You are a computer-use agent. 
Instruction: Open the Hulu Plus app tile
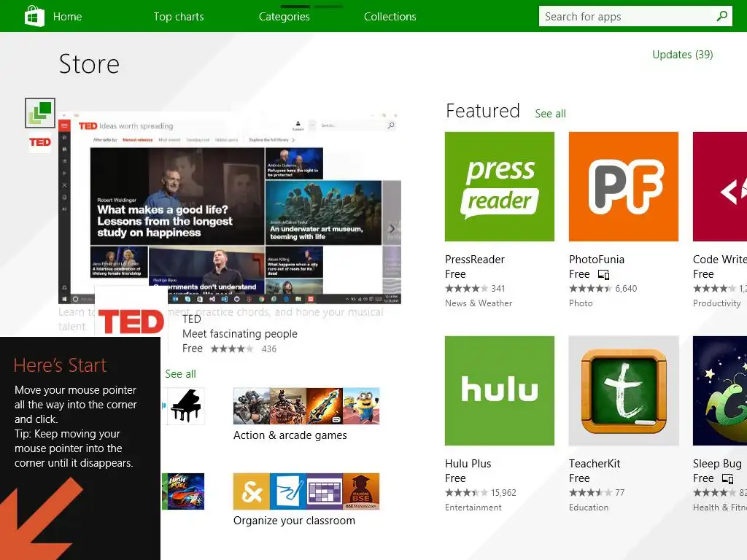tap(499, 391)
